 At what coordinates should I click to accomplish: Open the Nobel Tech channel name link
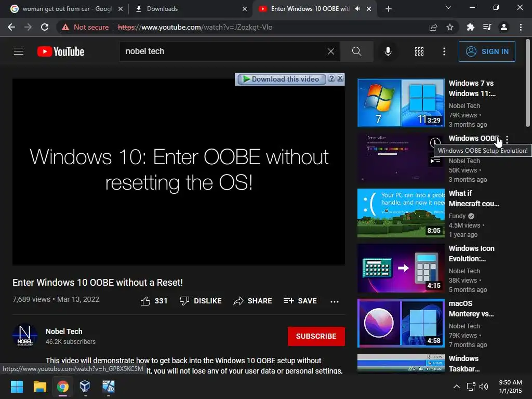click(x=64, y=331)
